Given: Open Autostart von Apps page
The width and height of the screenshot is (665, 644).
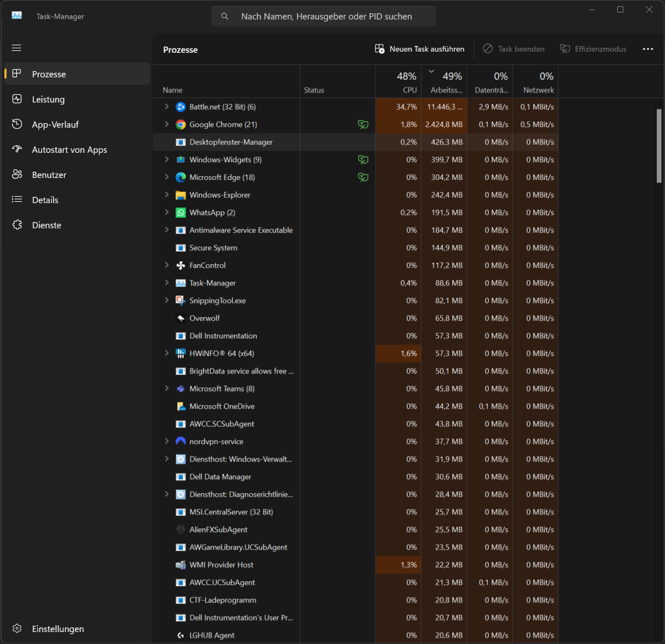Looking at the screenshot, I should pyautogui.click(x=77, y=150).
